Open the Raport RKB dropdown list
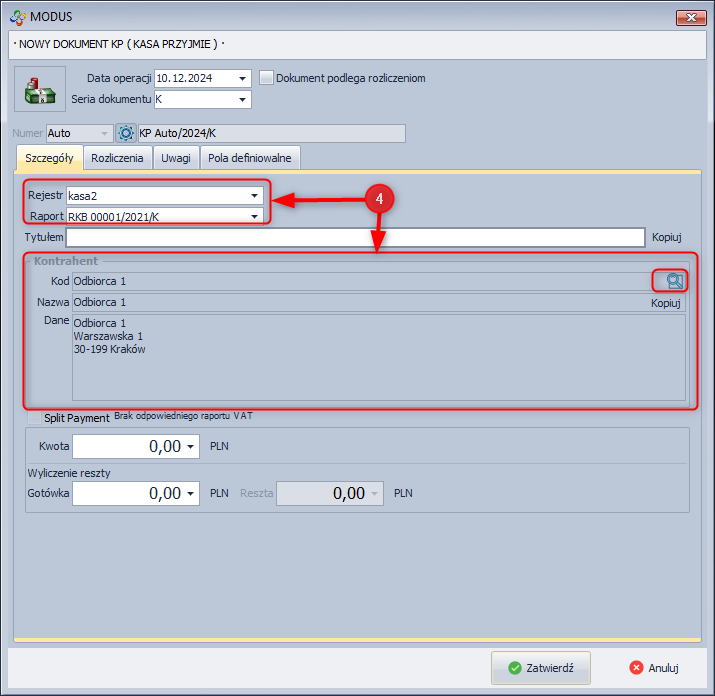This screenshot has height=696, width=715. [x=255, y=216]
